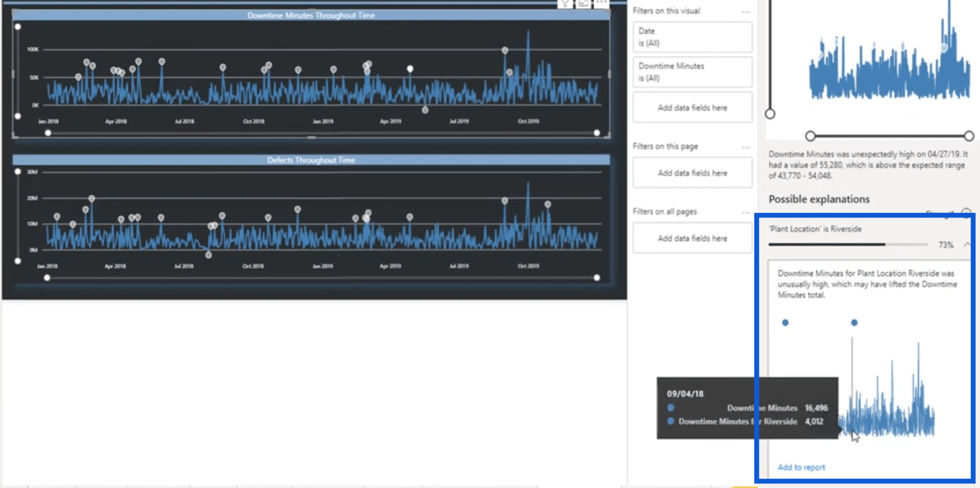
Task: Open more options for Filters on this page
Action: point(745,147)
